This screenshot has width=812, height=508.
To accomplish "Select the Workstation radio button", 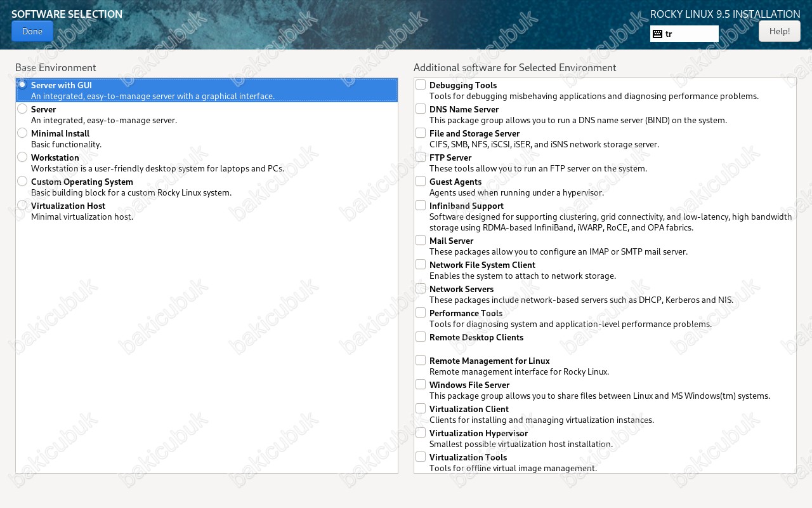I will click(x=22, y=157).
